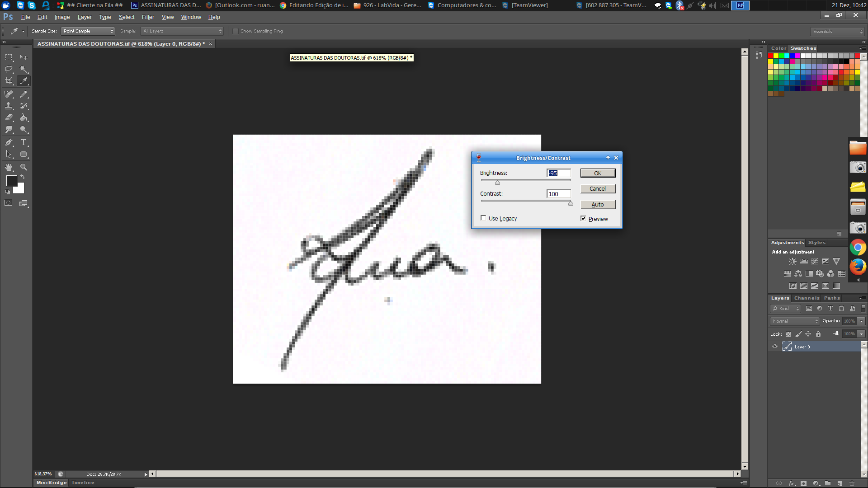
Task: Select the Path Selection tool
Action: pyautogui.click(x=9, y=154)
